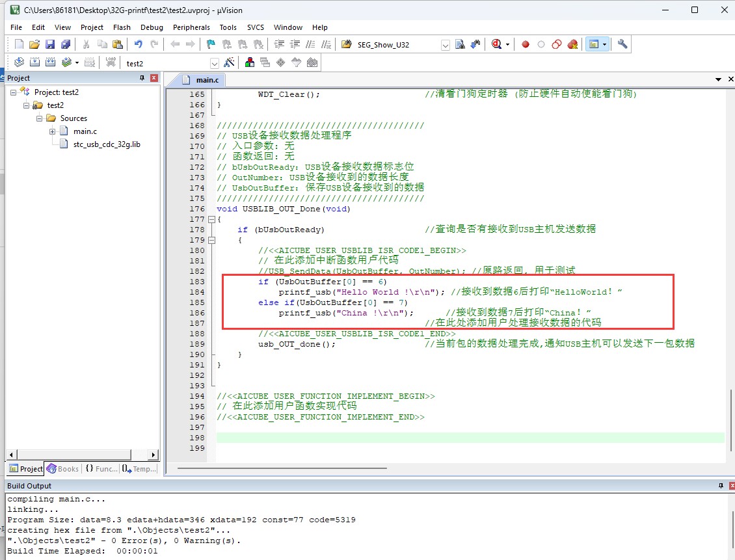The width and height of the screenshot is (735, 560).
Task: Save the current file with the single floppy icon
Action: pos(50,44)
